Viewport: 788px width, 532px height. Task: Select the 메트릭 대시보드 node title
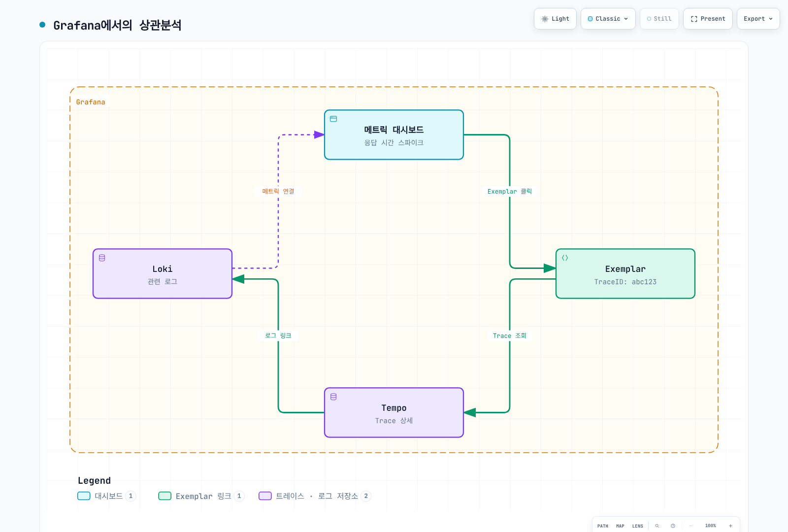[x=394, y=130]
